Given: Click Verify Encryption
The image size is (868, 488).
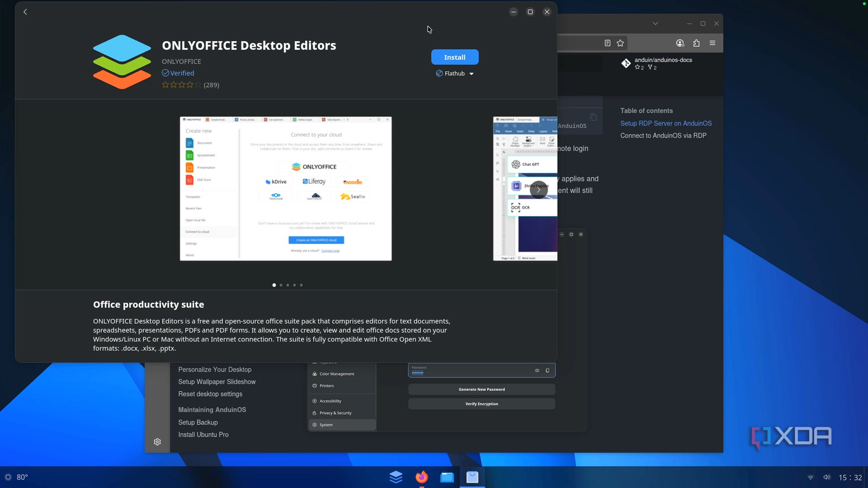Looking at the screenshot, I should [481, 404].
